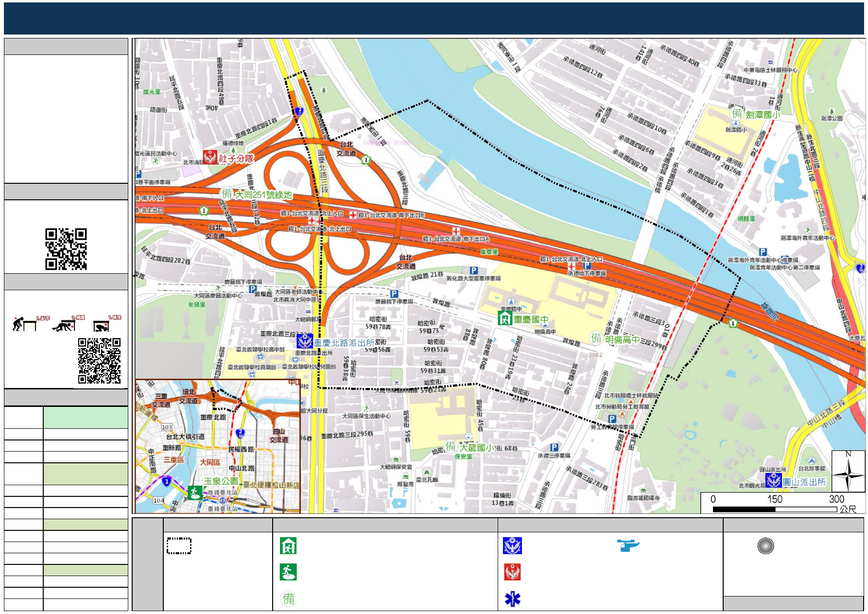
Task: Select the green shelter icon at 重慶國中
Action: tap(505, 318)
